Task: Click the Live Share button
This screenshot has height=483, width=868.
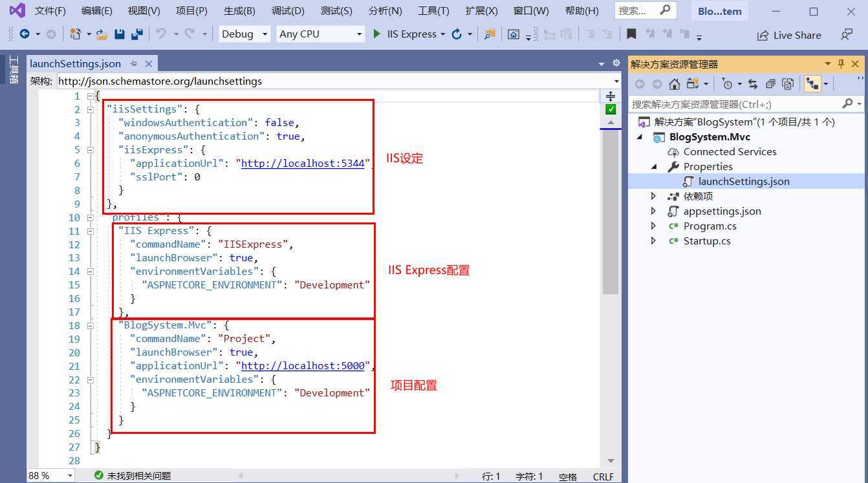Action: coord(789,35)
